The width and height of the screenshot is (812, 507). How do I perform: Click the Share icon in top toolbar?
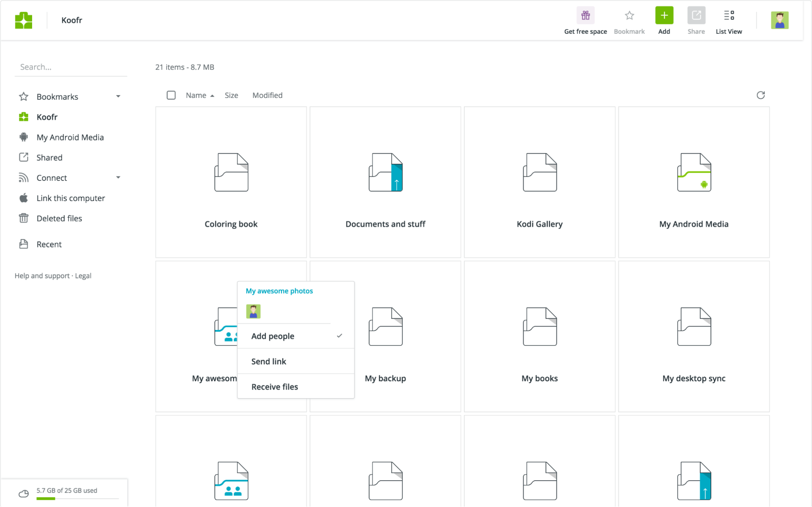point(696,15)
